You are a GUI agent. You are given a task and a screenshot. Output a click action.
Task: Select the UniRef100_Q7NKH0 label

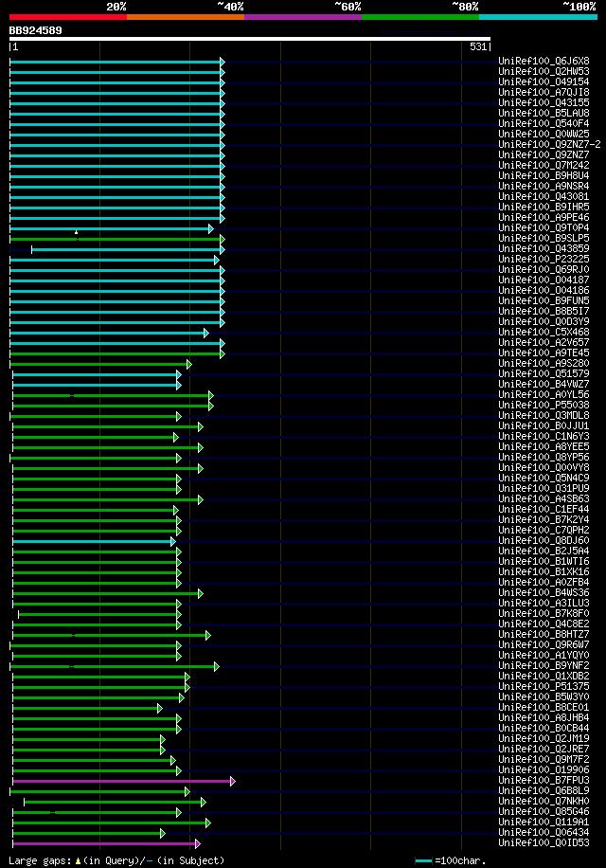pyautogui.click(x=544, y=802)
